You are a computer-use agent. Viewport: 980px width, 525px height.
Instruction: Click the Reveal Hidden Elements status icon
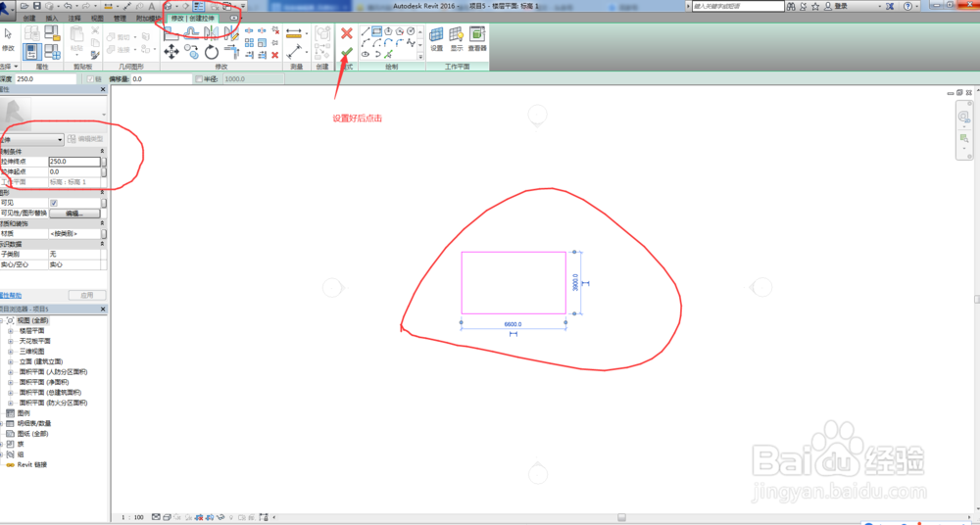point(230,517)
